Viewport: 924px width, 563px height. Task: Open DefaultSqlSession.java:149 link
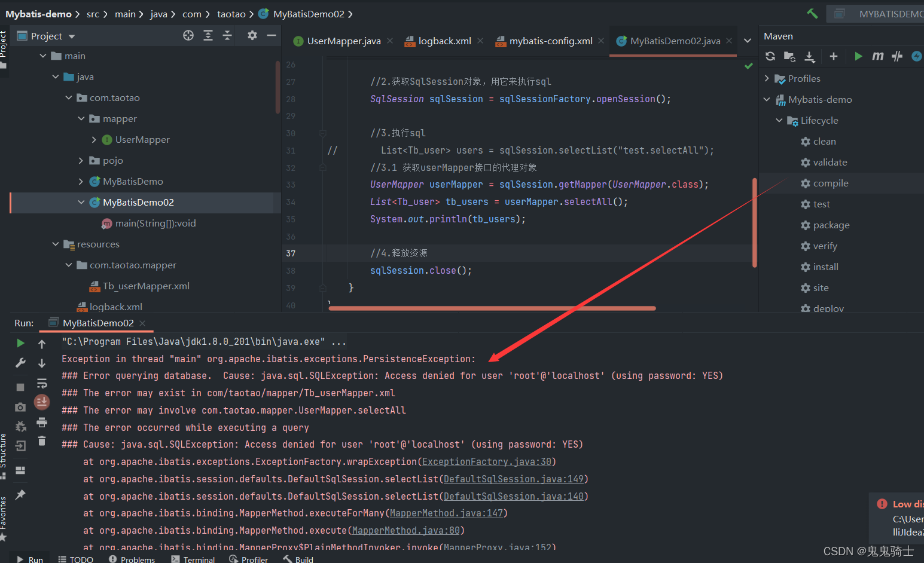514,479
